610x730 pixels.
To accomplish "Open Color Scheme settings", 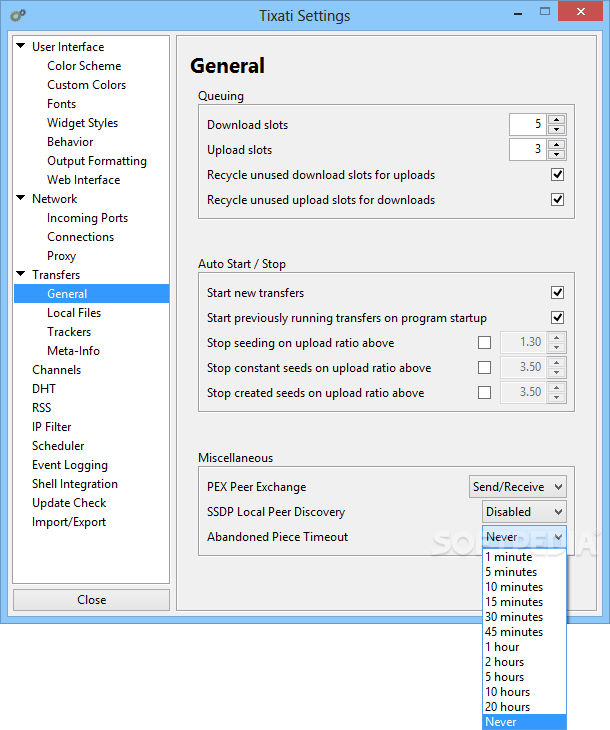I will tap(84, 66).
